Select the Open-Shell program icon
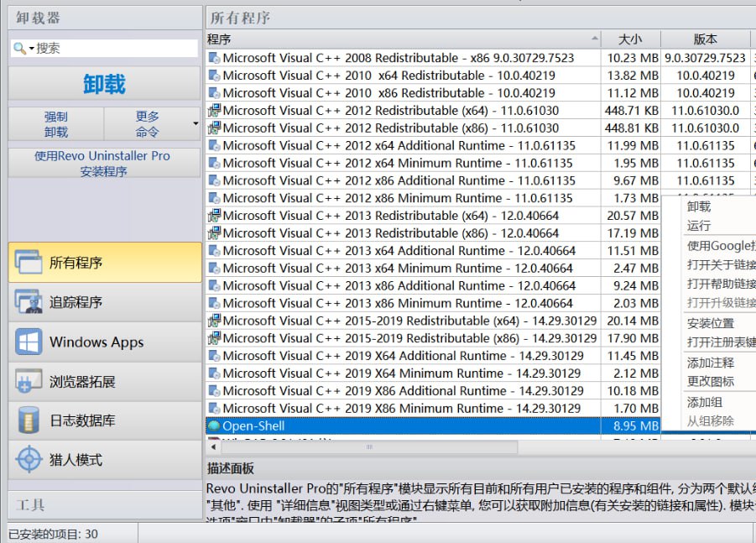Screen dimensions: 756x543 tap(214, 426)
